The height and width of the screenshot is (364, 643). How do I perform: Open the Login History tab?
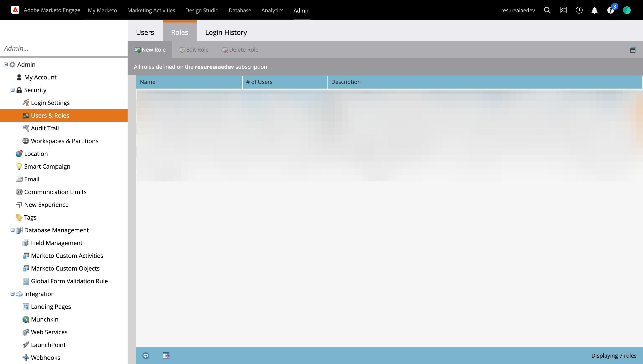226,32
